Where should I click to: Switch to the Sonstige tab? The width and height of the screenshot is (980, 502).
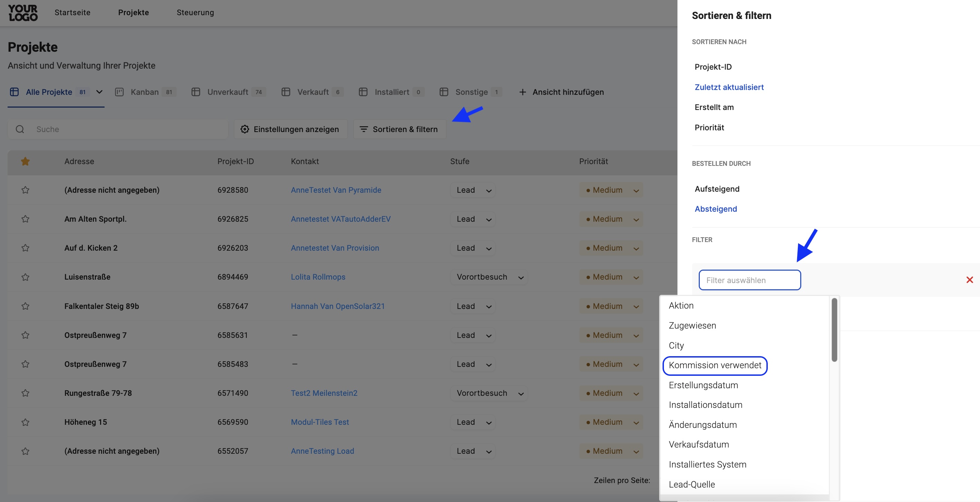[x=471, y=92]
